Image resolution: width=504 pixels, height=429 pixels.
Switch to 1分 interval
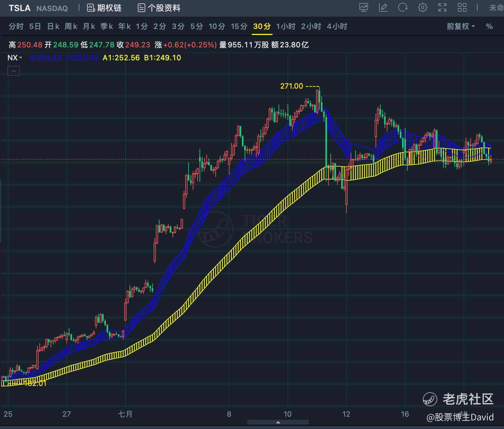click(142, 26)
